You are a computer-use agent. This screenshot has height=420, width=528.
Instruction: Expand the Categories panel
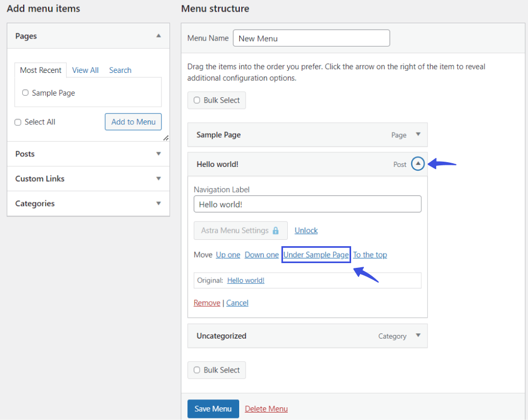(158, 203)
